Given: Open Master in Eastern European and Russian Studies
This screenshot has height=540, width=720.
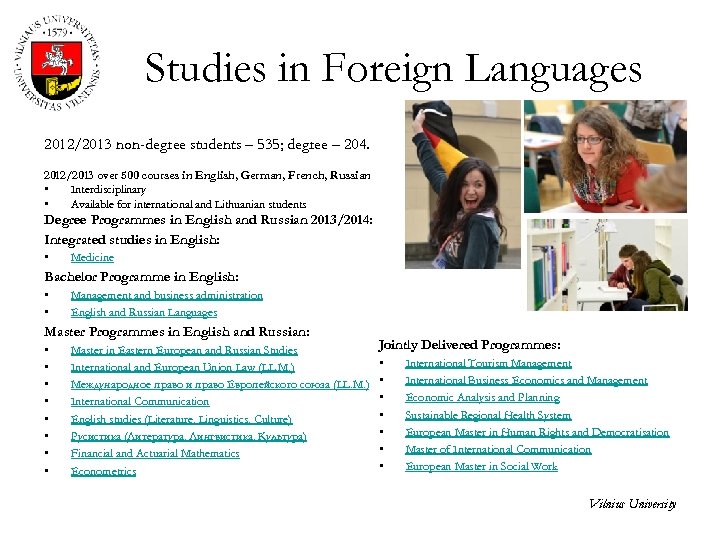Looking at the screenshot, I should [184, 350].
